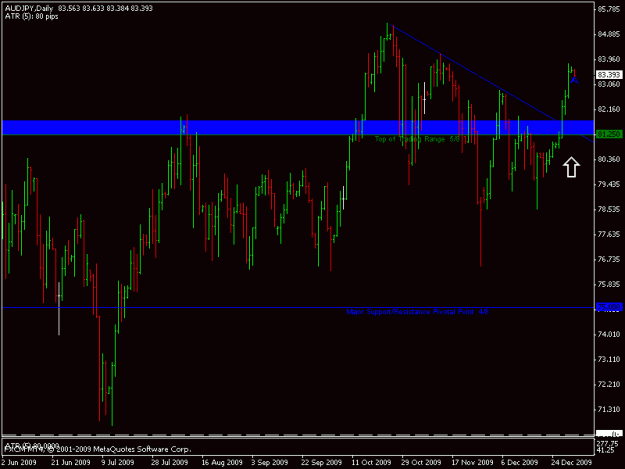
Task: Click the '29 Oct 2009' date label
Action: point(421,462)
